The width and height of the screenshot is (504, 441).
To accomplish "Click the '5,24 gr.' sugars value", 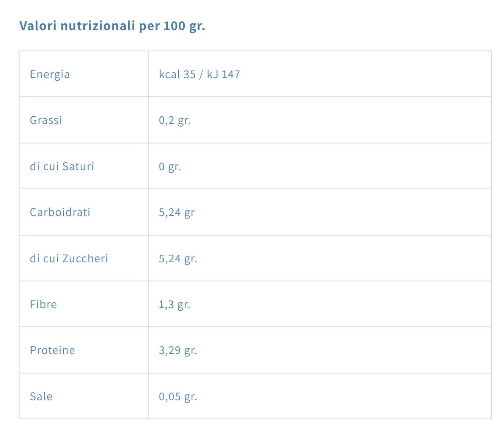I will pyautogui.click(x=178, y=258).
